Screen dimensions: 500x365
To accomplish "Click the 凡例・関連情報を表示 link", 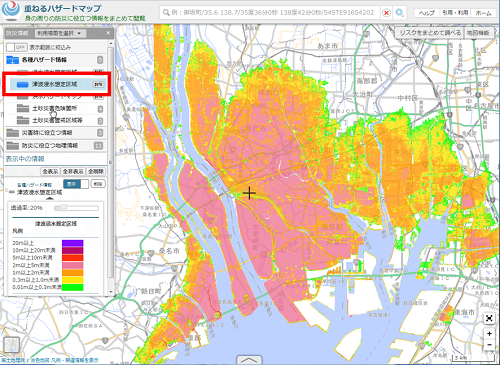I will pos(74,360).
